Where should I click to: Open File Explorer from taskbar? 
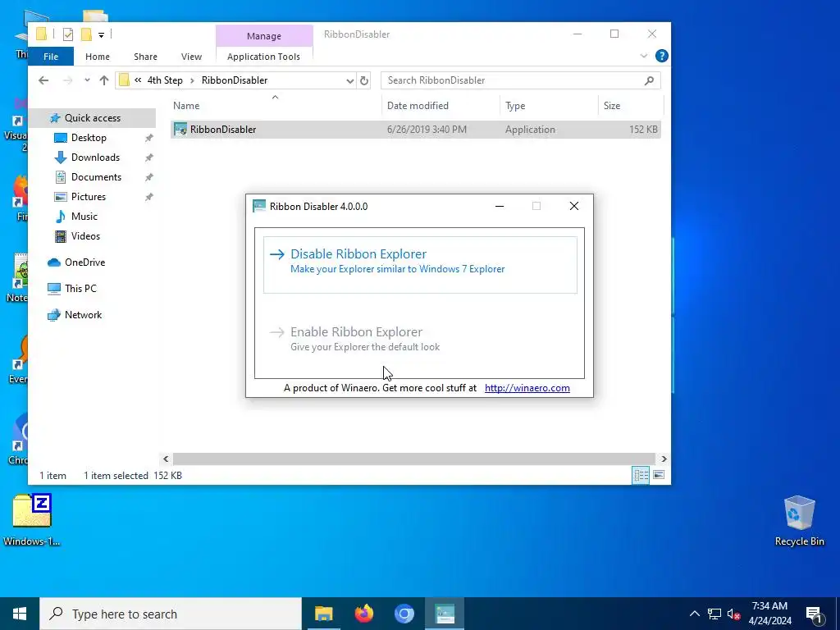[x=323, y=614]
